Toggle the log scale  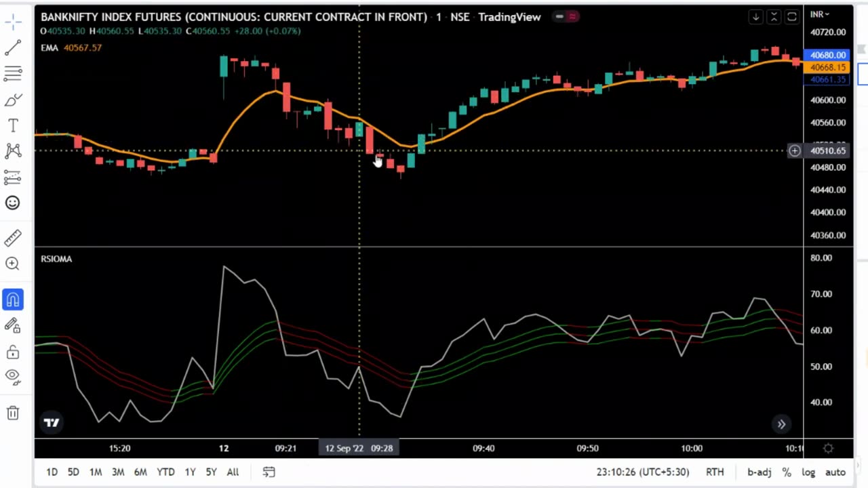(x=808, y=472)
